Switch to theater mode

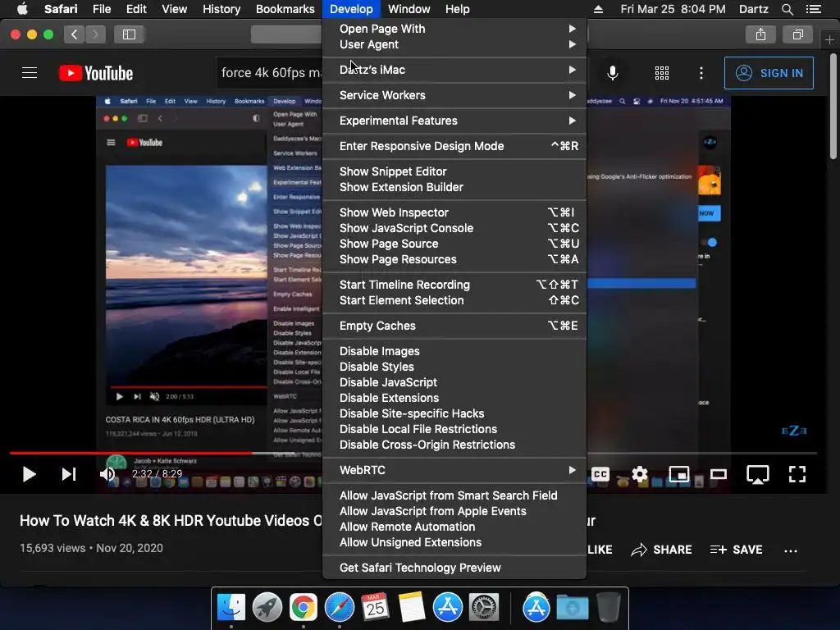(x=719, y=474)
